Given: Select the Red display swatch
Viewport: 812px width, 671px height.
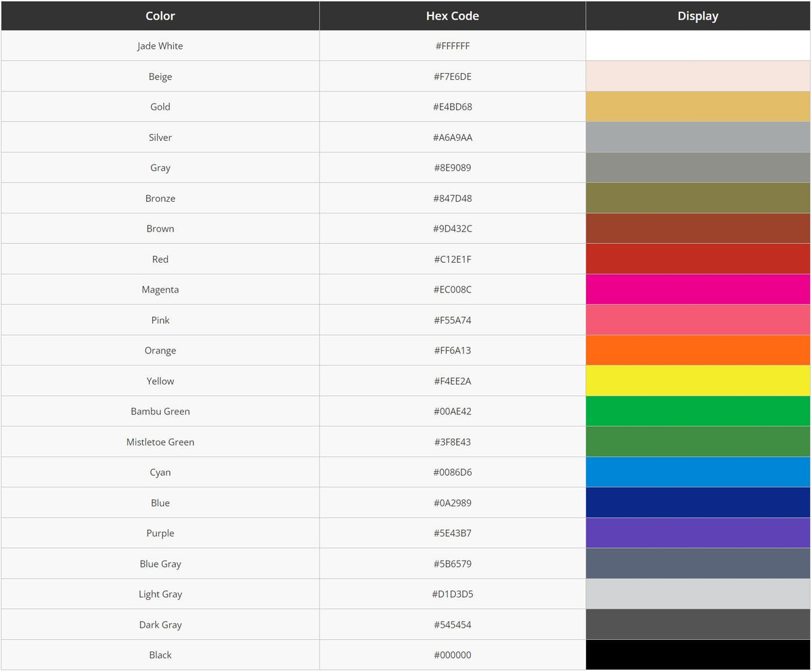Looking at the screenshot, I should (x=698, y=259).
